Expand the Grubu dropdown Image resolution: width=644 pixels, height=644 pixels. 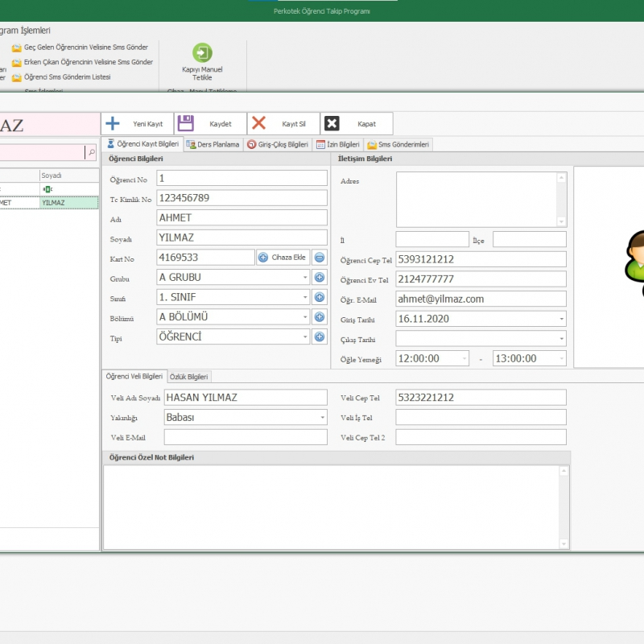pos(305,278)
